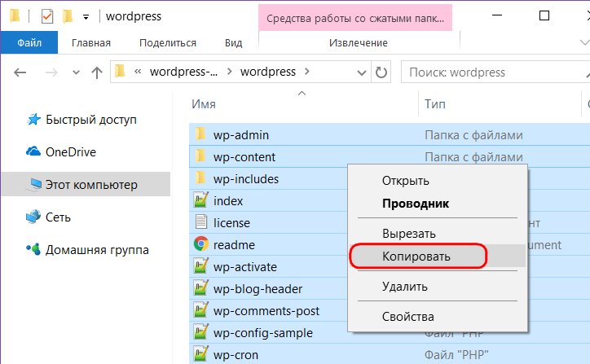The image size is (590, 364).
Task: Click the Поиск: wordpress search field
Action: (x=495, y=72)
